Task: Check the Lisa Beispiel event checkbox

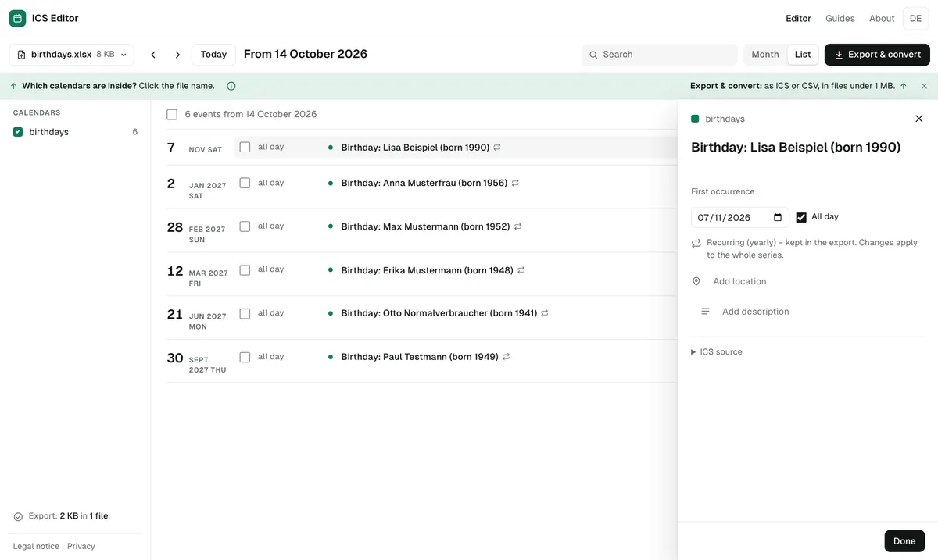Action: point(245,147)
